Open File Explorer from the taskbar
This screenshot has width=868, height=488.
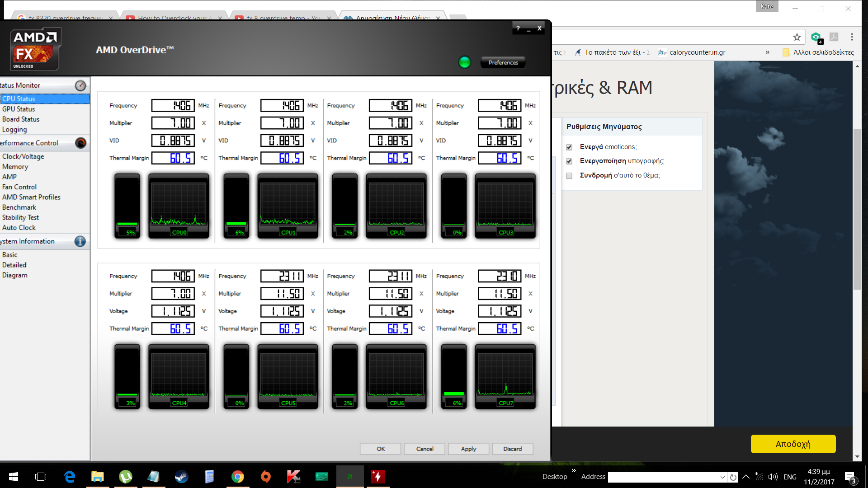(x=98, y=477)
